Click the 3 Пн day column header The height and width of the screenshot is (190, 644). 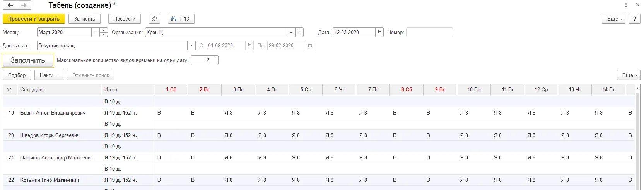[238, 89]
